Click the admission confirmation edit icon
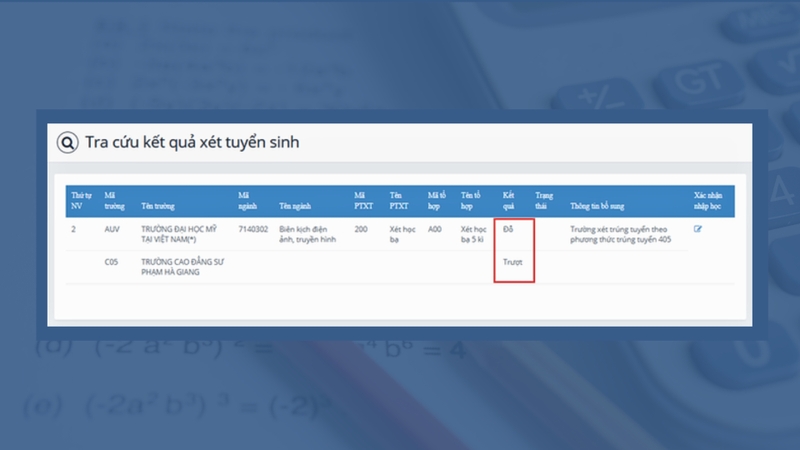 point(697,229)
